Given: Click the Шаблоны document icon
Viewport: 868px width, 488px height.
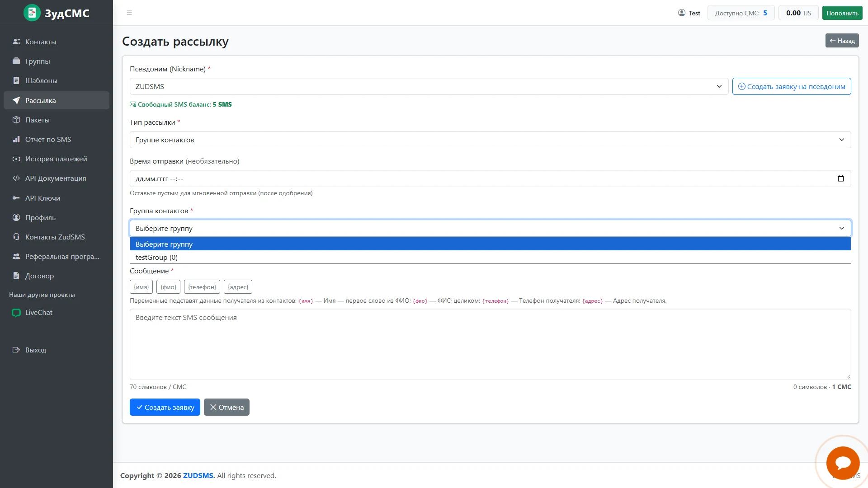Looking at the screenshot, I should [16, 80].
